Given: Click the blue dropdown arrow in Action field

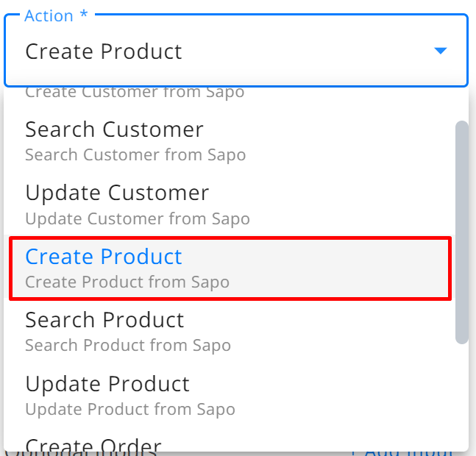Looking at the screenshot, I should tap(440, 51).
